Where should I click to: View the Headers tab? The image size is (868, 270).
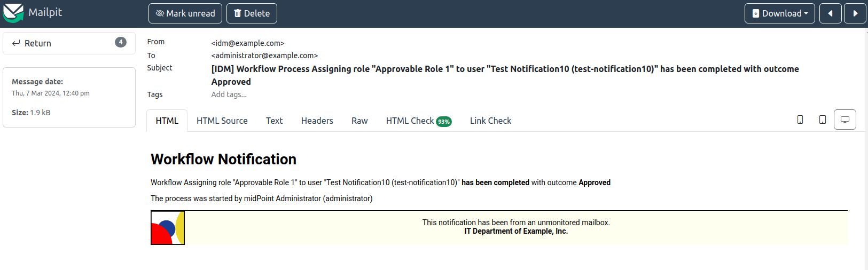click(317, 121)
